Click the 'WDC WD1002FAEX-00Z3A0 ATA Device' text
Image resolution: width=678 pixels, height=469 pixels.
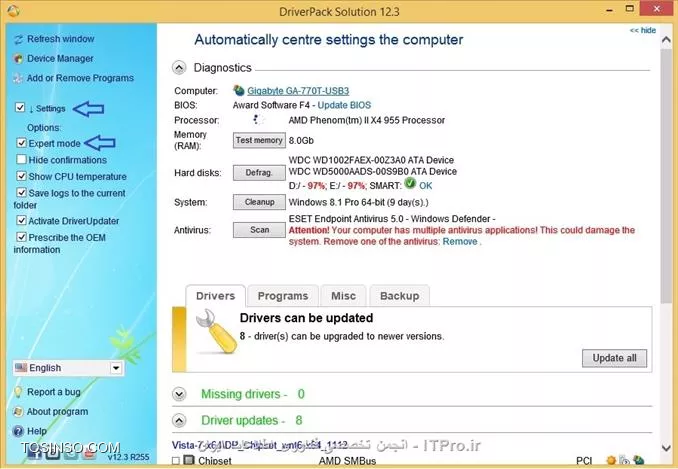[371, 160]
